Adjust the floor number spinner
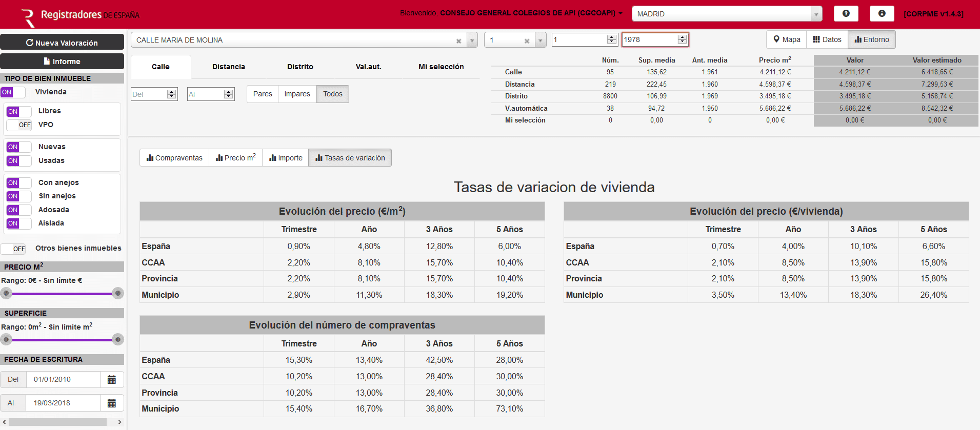Image resolution: width=980 pixels, height=430 pixels. pyautogui.click(x=611, y=39)
